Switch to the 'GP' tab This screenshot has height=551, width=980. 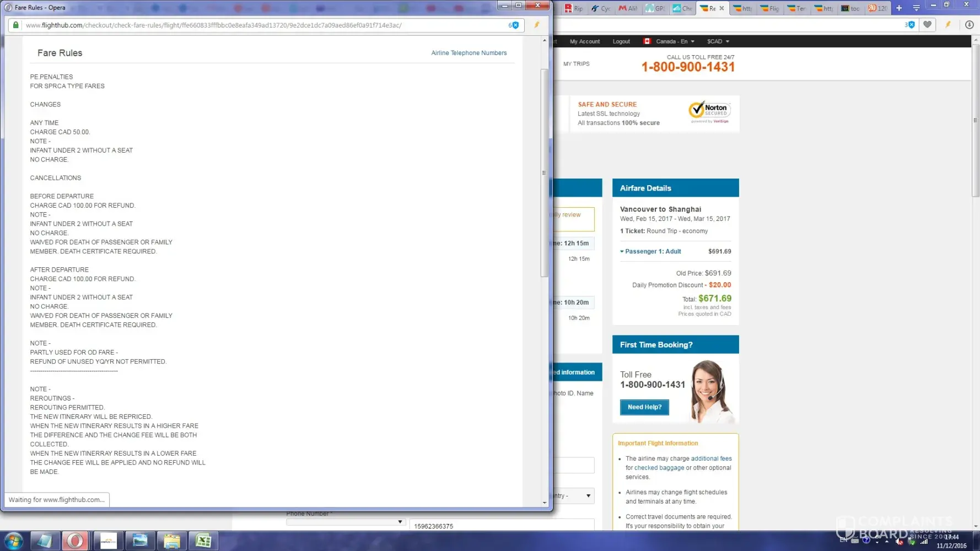[655, 8]
